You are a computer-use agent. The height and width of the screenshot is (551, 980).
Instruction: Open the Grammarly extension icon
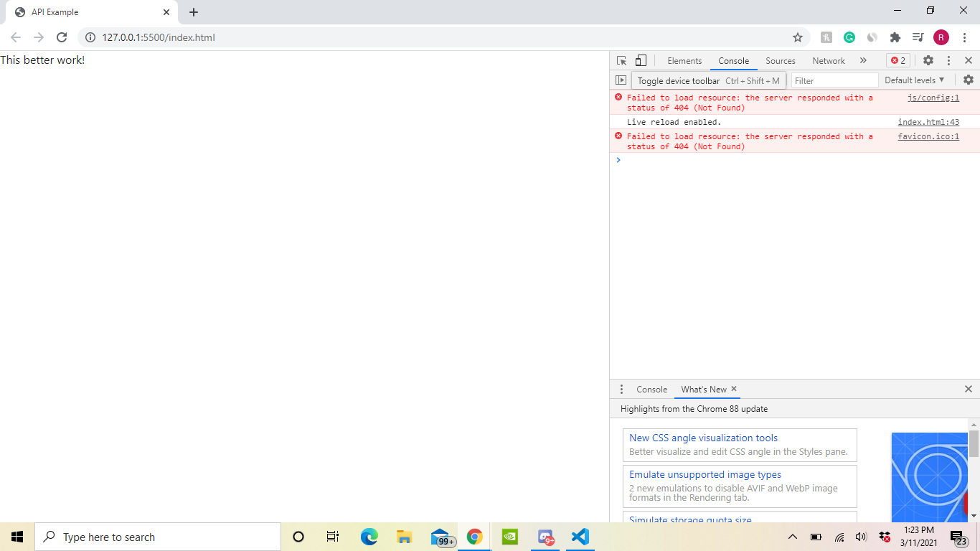pos(849,37)
